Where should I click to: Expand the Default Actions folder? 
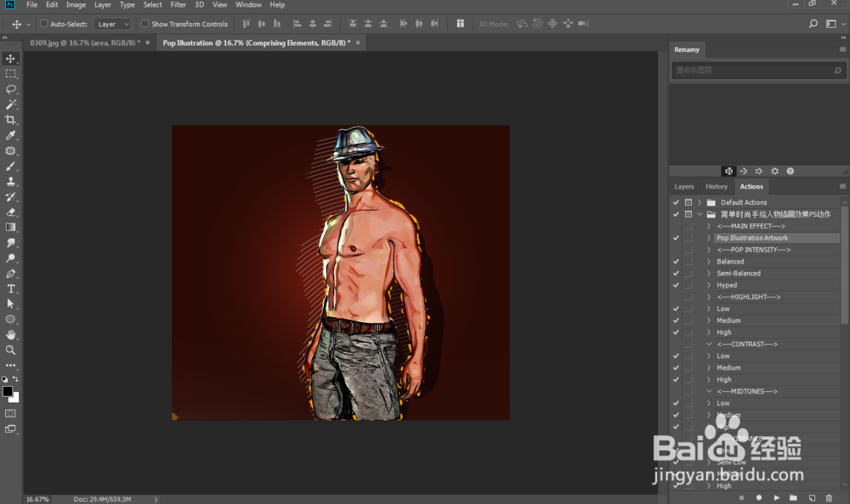699,202
